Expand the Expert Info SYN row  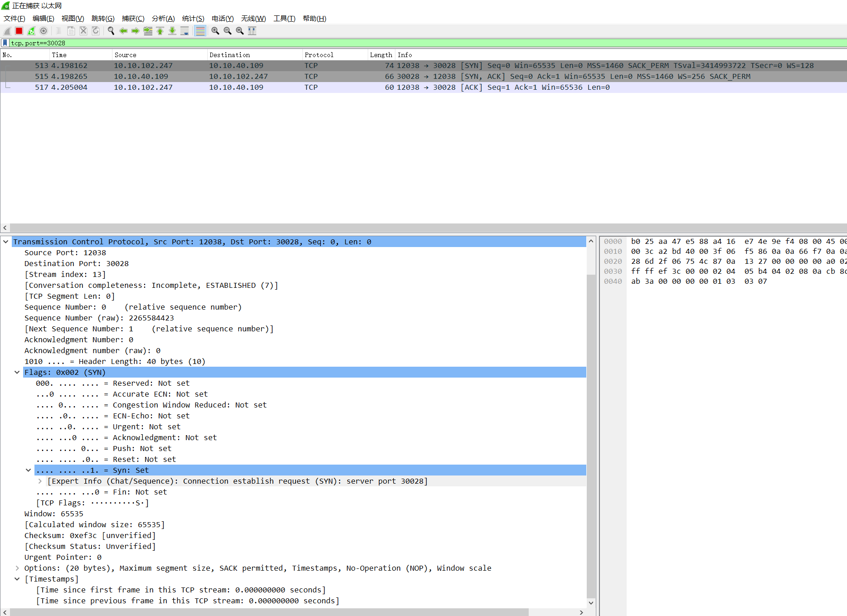tap(40, 481)
